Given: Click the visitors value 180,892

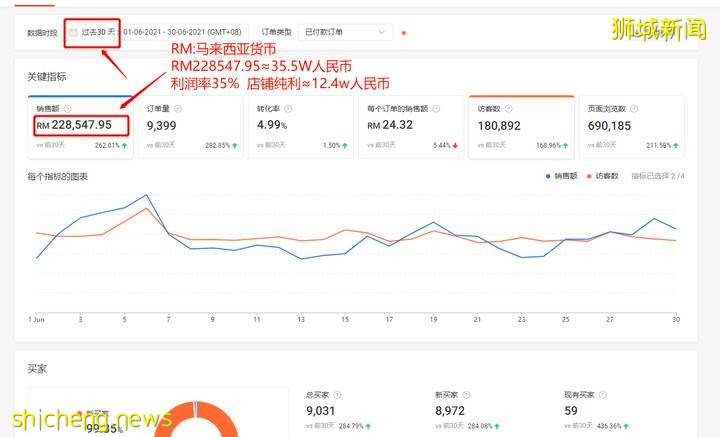Looking at the screenshot, I should pos(499,126).
